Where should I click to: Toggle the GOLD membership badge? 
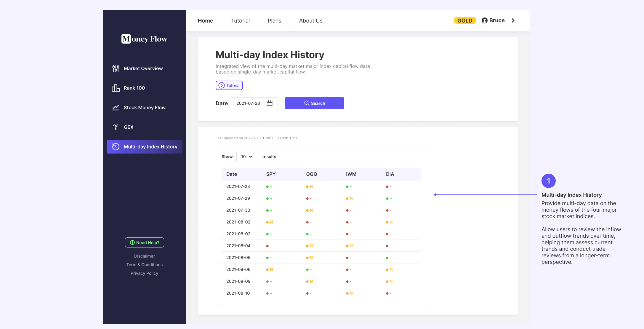click(465, 20)
